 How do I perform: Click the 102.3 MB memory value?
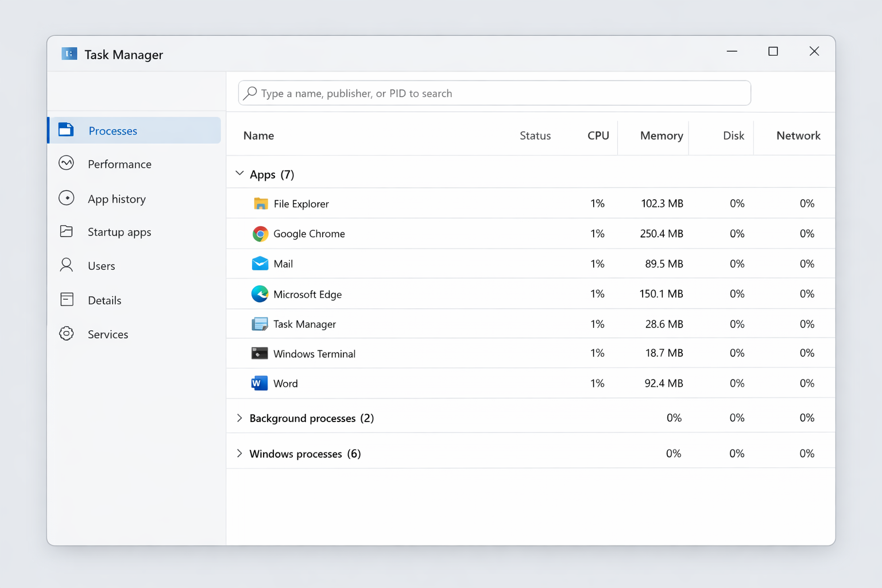click(x=662, y=203)
